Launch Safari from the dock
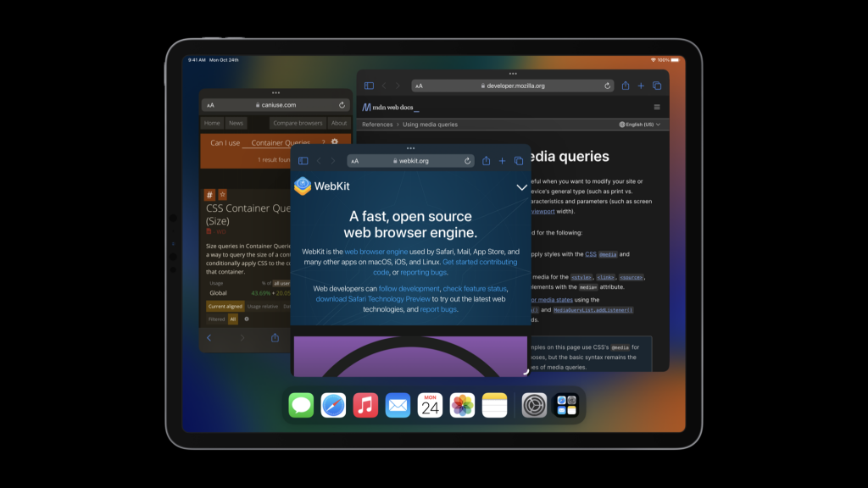The image size is (868, 488). click(x=333, y=406)
